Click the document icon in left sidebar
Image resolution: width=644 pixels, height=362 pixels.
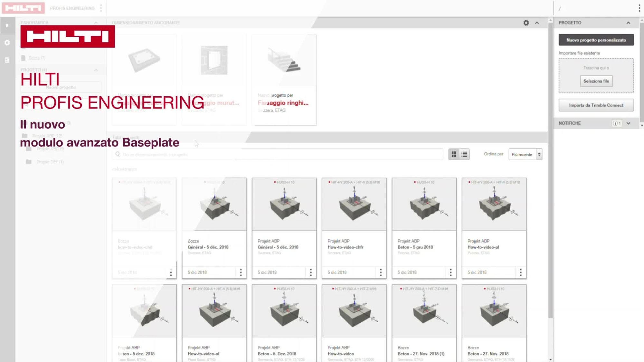[x=7, y=60]
